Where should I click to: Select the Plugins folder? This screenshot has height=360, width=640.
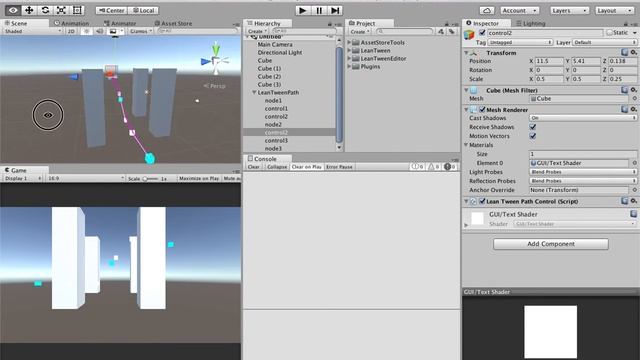click(x=366, y=67)
